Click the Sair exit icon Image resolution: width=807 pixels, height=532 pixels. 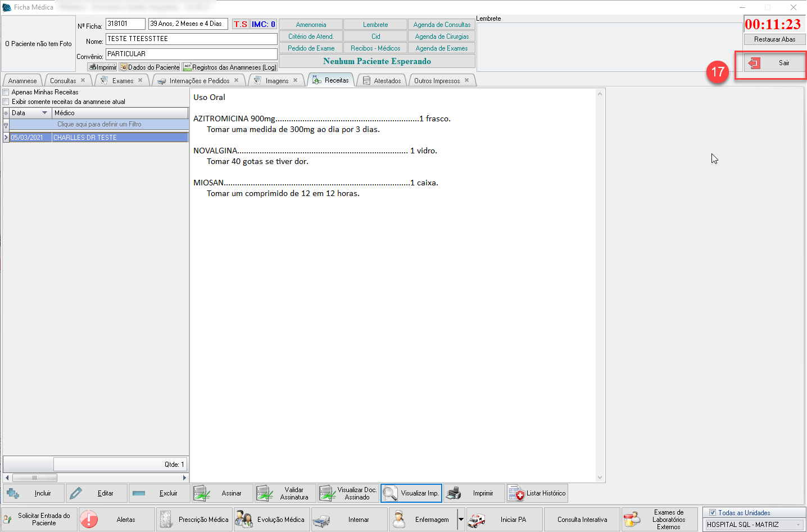point(754,63)
